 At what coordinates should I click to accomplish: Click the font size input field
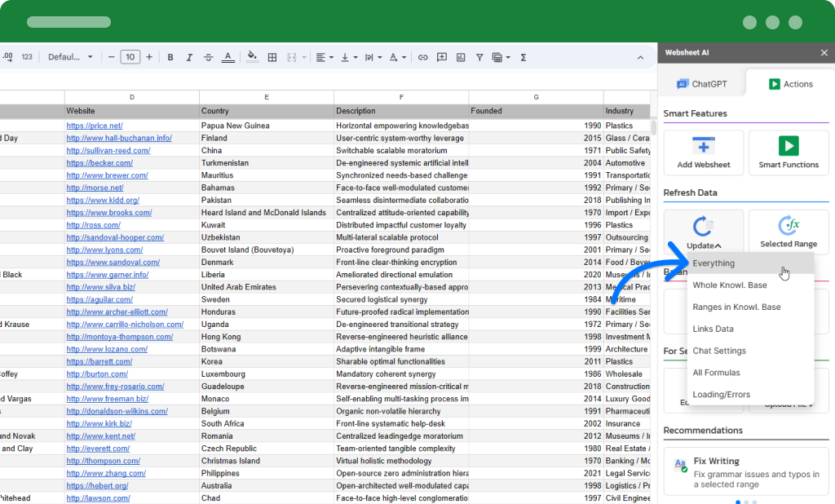(x=130, y=57)
